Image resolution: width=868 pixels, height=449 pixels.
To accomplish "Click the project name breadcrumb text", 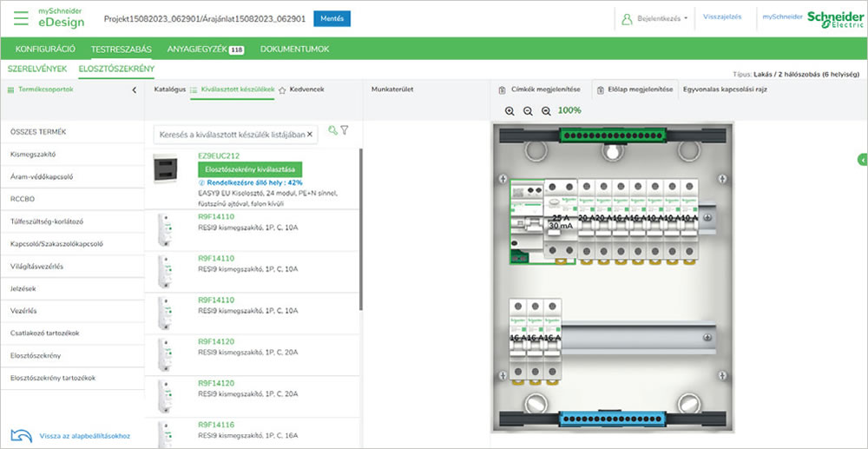I will coord(205,19).
